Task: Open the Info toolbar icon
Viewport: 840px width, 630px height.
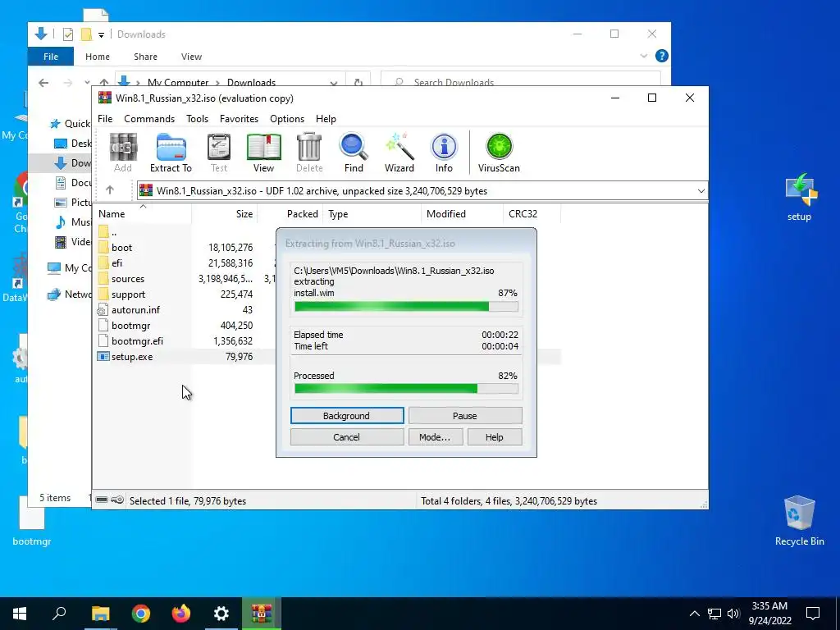Action: pos(444,153)
